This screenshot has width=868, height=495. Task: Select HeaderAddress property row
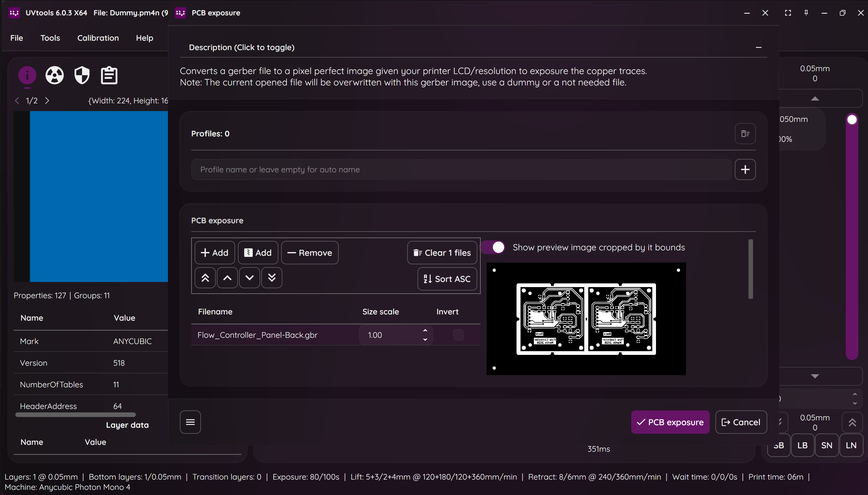[91, 406]
